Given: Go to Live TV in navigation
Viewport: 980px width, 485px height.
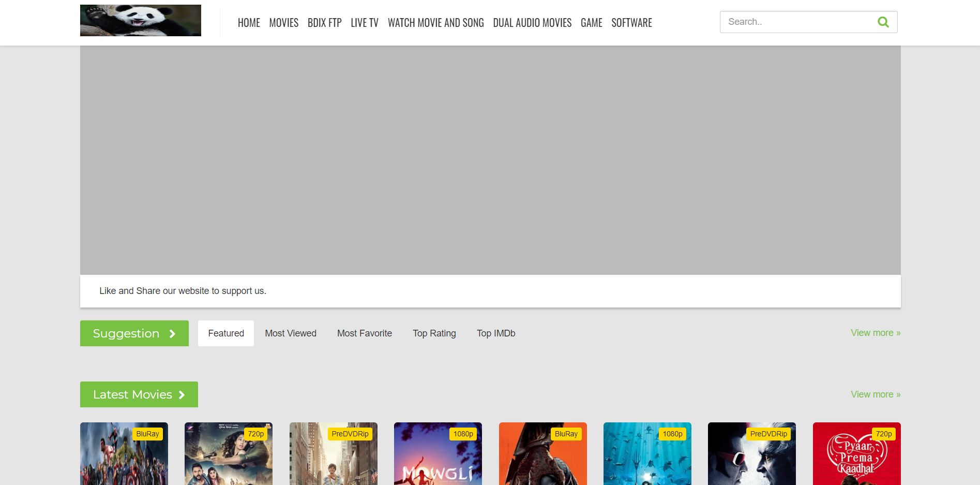Looking at the screenshot, I should pos(365,23).
